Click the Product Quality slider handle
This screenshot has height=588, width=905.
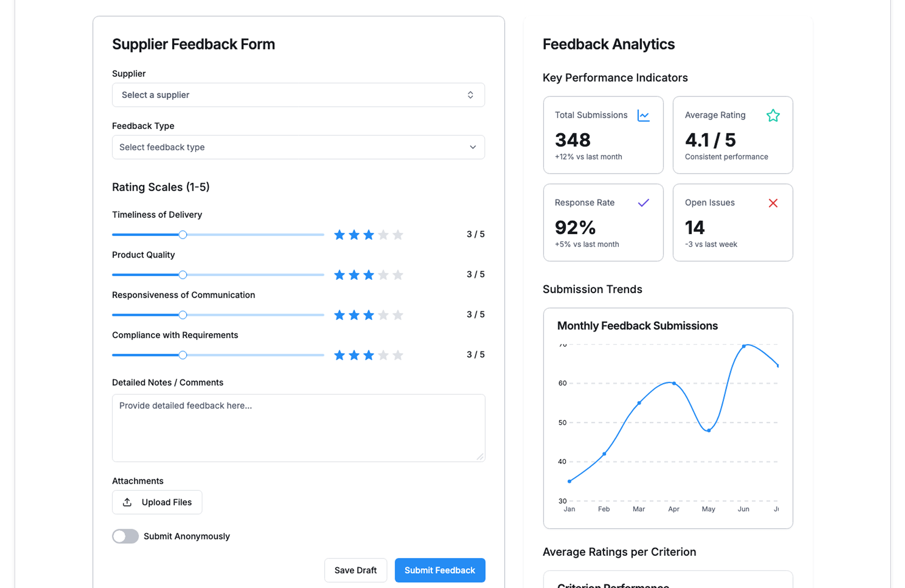tap(183, 275)
